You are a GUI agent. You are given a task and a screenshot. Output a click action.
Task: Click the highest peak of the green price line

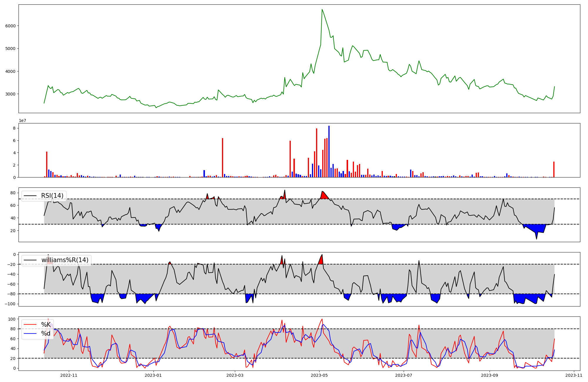(x=322, y=9)
